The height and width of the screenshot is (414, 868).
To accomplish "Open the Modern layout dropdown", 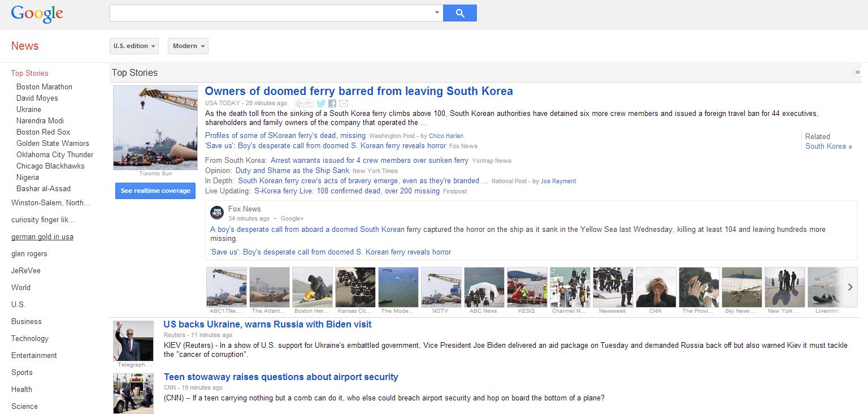I will click(x=188, y=46).
